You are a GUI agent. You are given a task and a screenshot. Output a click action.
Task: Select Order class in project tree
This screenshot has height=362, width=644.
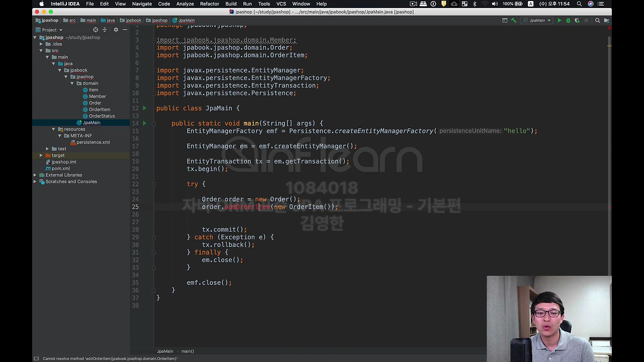pyautogui.click(x=95, y=103)
